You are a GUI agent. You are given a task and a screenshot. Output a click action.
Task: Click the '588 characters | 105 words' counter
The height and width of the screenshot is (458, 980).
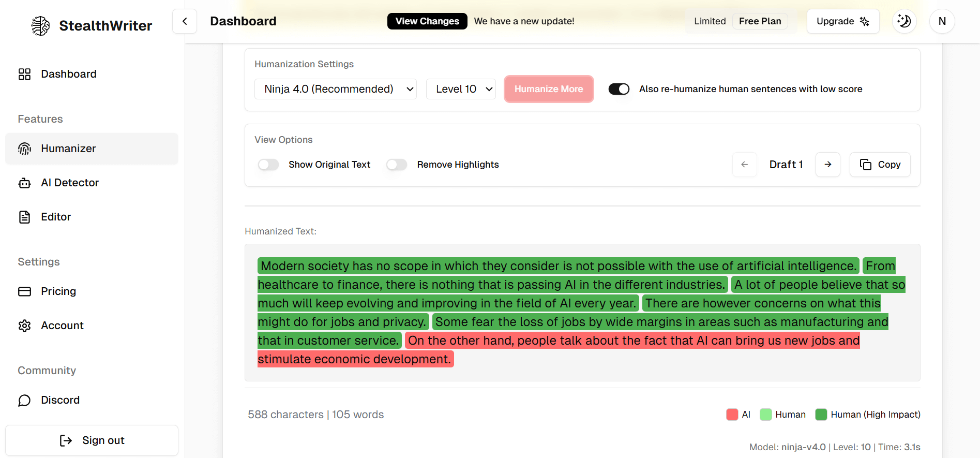[x=316, y=415]
